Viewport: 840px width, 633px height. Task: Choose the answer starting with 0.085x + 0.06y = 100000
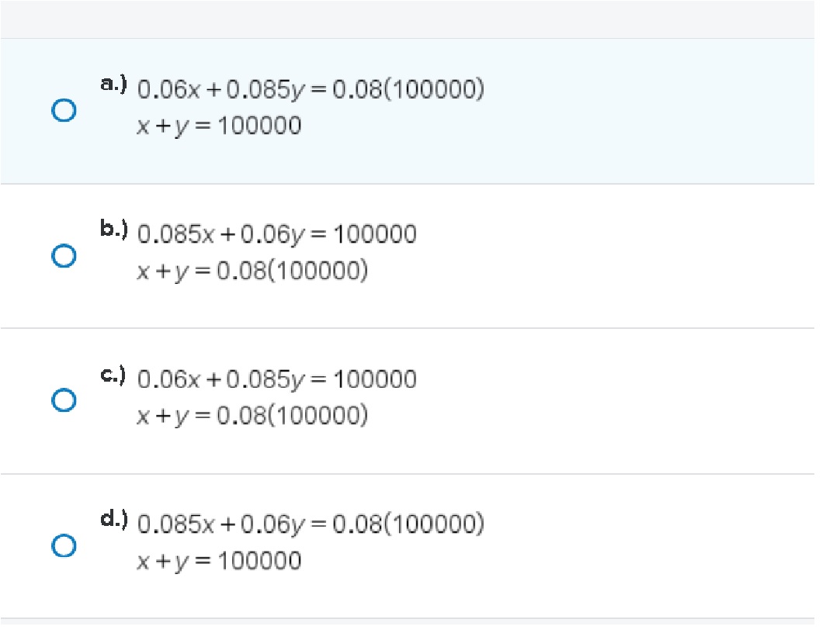click(x=276, y=233)
